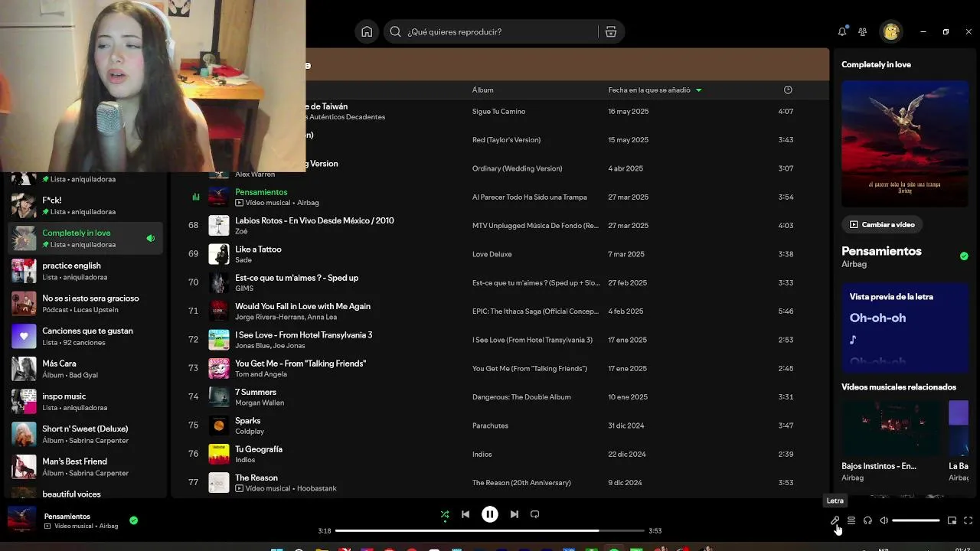The width and height of the screenshot is (980, 551).
Task: Select song I See Love - From Hotel Transylvania 3
Action: pyautogui.click(x=303, y=335)
